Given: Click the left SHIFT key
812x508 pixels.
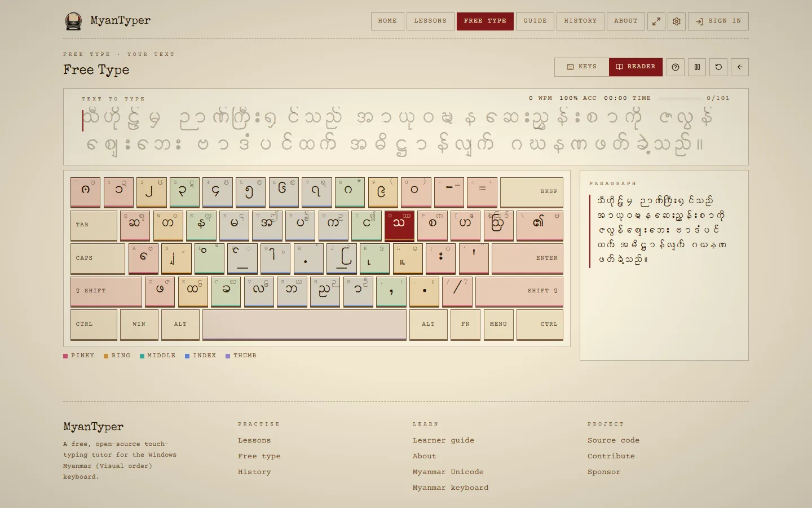Looking at the screenshot, I should click(106, 292).
